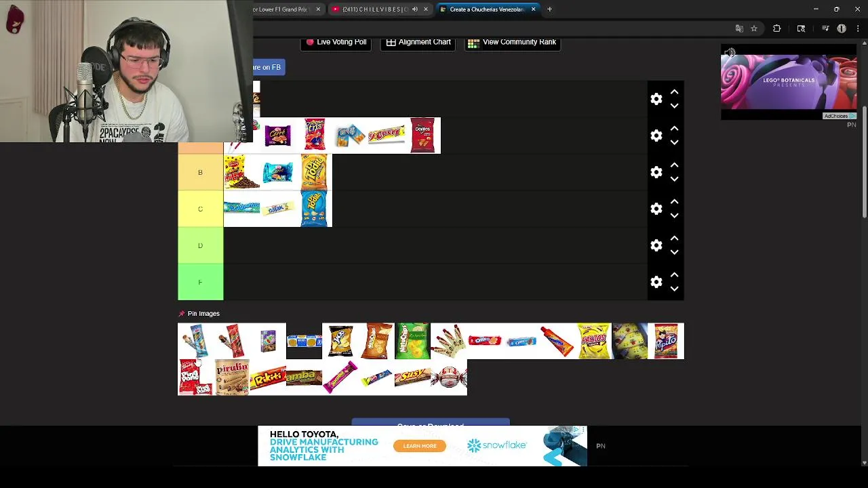Select the Doritos bag in the tier row
Viewport: 868px width, 488px height.
422,136
